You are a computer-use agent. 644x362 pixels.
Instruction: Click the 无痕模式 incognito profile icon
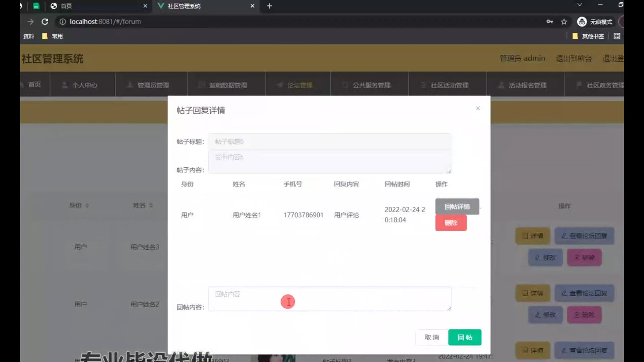[582, 22]
